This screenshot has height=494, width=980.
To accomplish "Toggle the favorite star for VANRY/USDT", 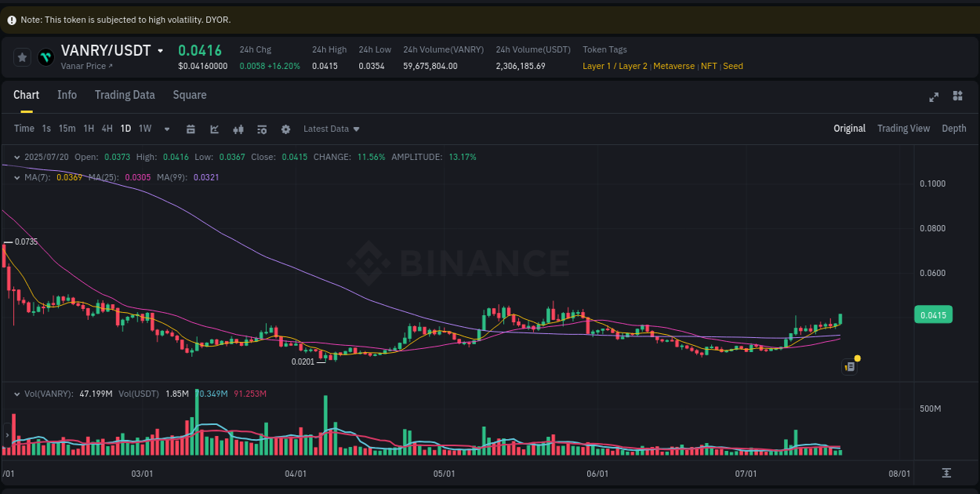I will pyautogui.click(x=21, y=56).
